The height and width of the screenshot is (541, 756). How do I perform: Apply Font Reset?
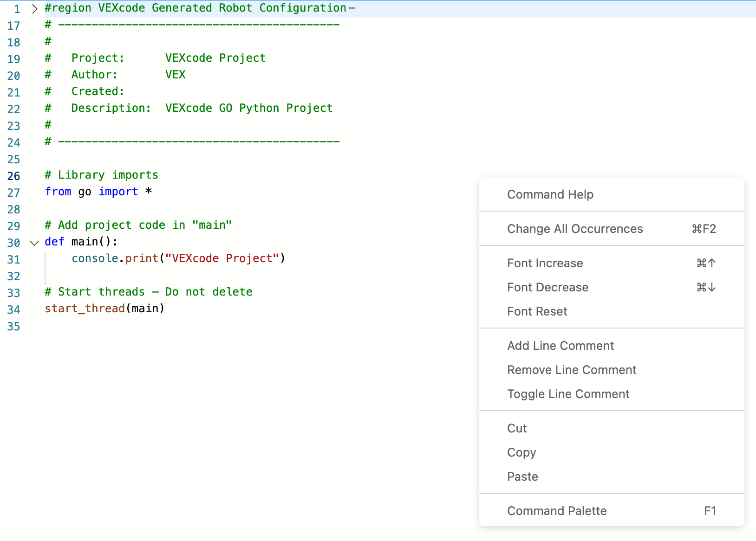coord(537,311)
